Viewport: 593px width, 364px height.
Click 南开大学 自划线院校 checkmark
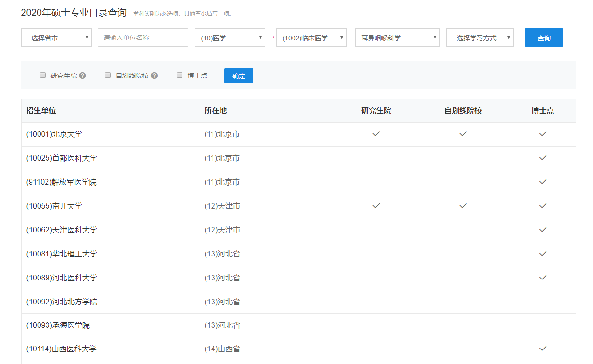[463, 206]
